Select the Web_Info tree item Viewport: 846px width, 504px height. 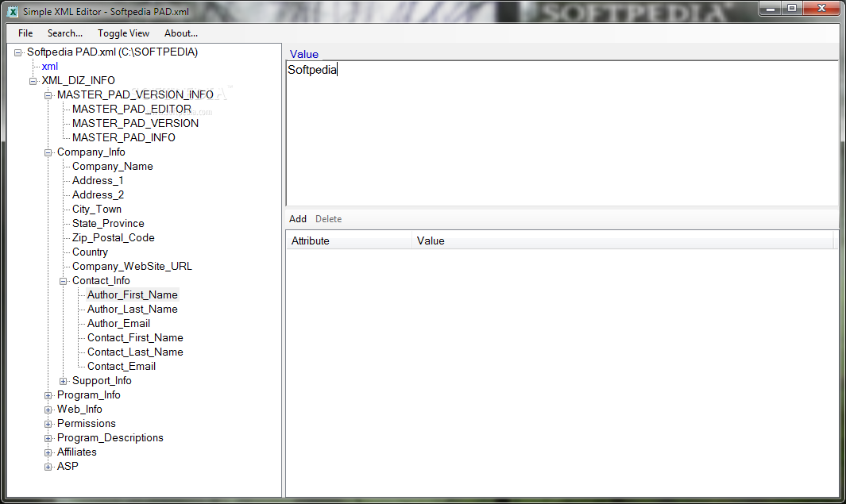[x=79, y=409]
